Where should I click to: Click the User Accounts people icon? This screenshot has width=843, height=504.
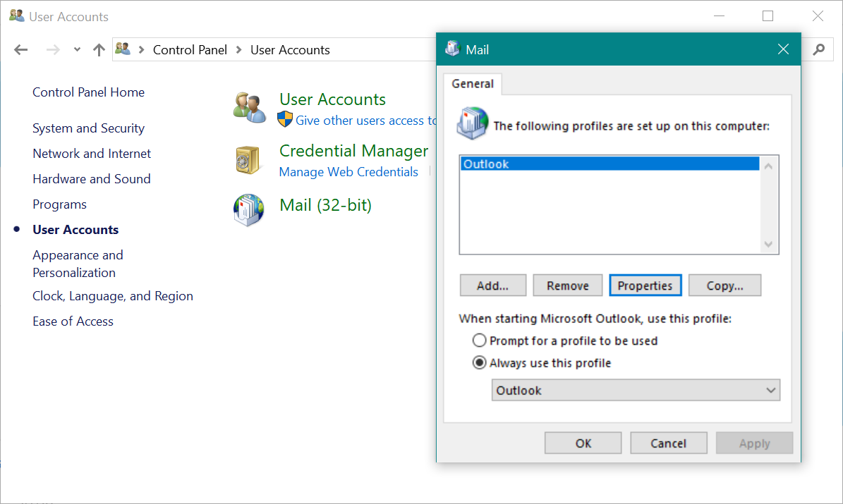click(x=250, y=107)
